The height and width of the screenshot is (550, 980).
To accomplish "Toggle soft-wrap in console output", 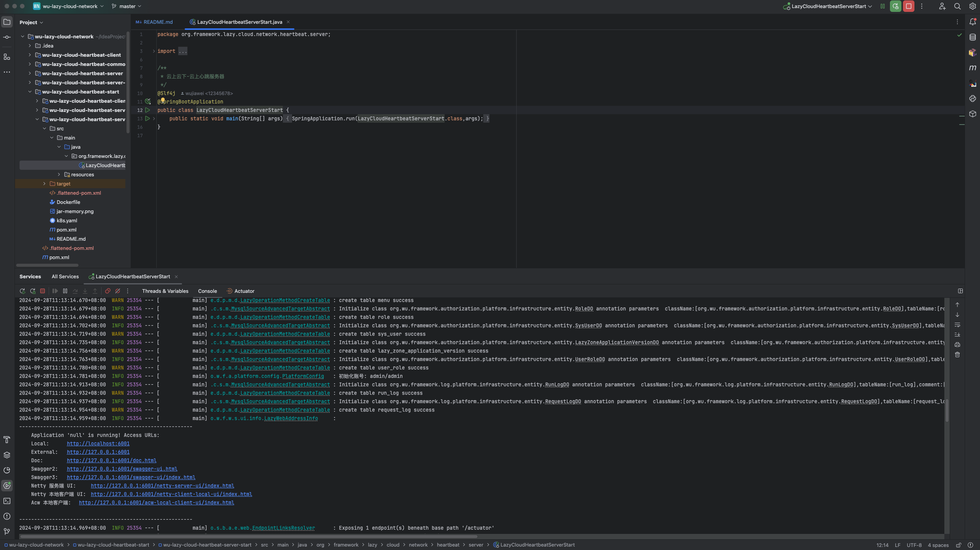I will pyautogui.click(x=957, y=325).
